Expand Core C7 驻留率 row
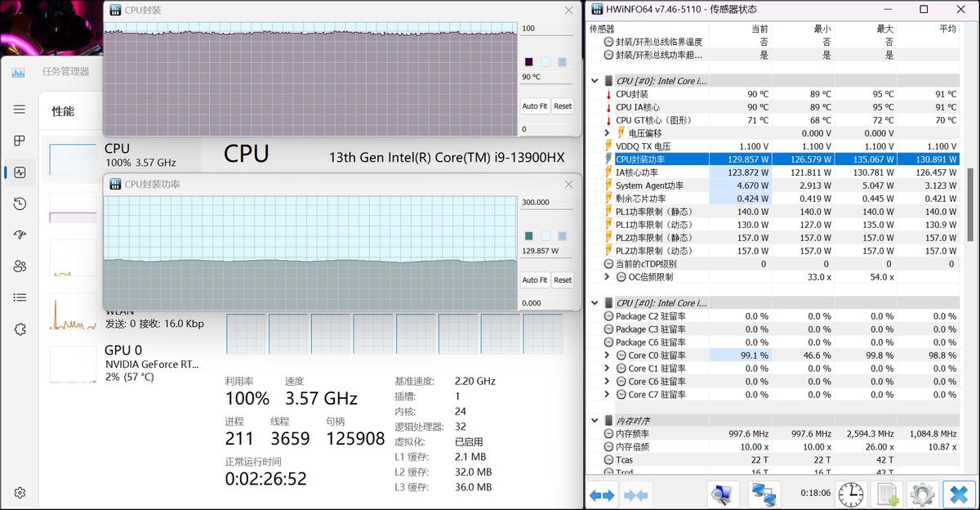The width and height of the screenshot is (980, 510). [x=608, y=395]
